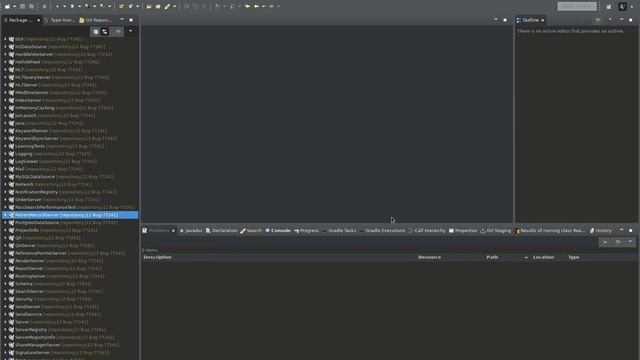Open the Search toolbar dropdown arrow
Viewport: 640px width, 360px height.
(175, 6)
